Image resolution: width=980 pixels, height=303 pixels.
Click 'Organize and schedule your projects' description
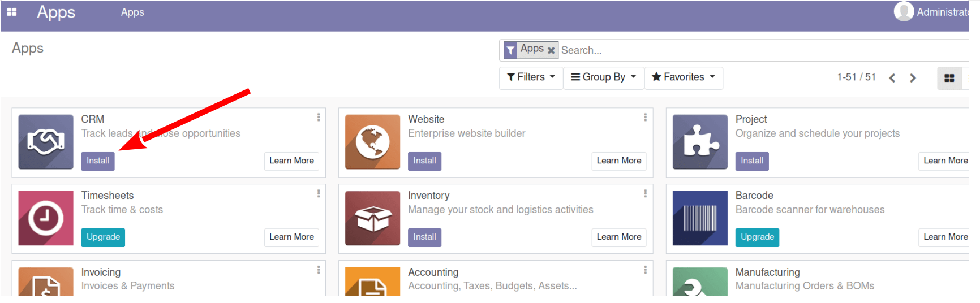818,133
